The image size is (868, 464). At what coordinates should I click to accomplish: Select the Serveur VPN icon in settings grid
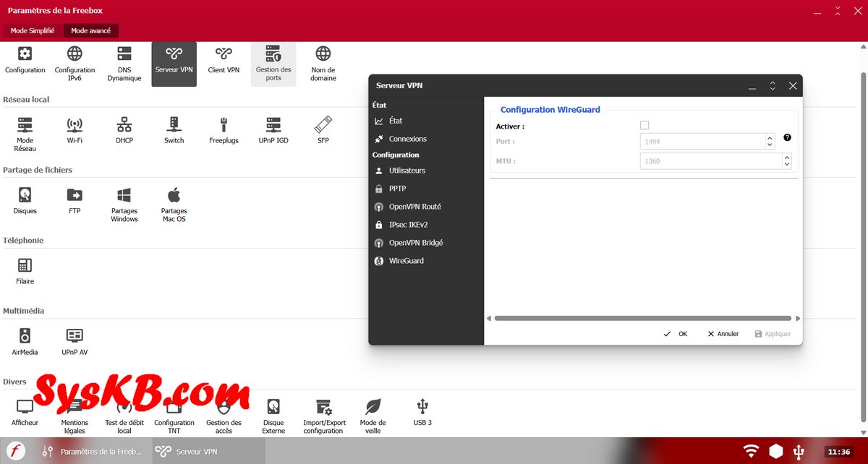(x=174, y=64)
